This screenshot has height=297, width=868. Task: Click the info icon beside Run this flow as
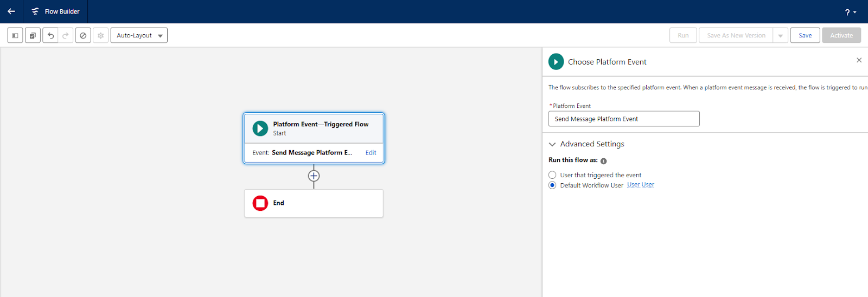click(x=603, y=161)
